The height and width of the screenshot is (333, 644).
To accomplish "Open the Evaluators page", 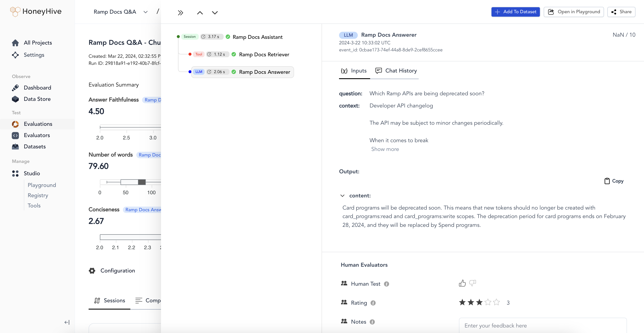I will tap(37, 135).
